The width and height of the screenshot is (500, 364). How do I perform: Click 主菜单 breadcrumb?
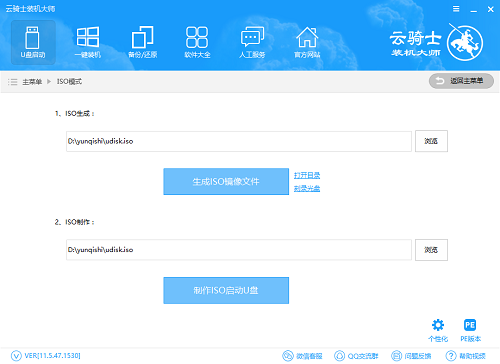tap(32, 82)
